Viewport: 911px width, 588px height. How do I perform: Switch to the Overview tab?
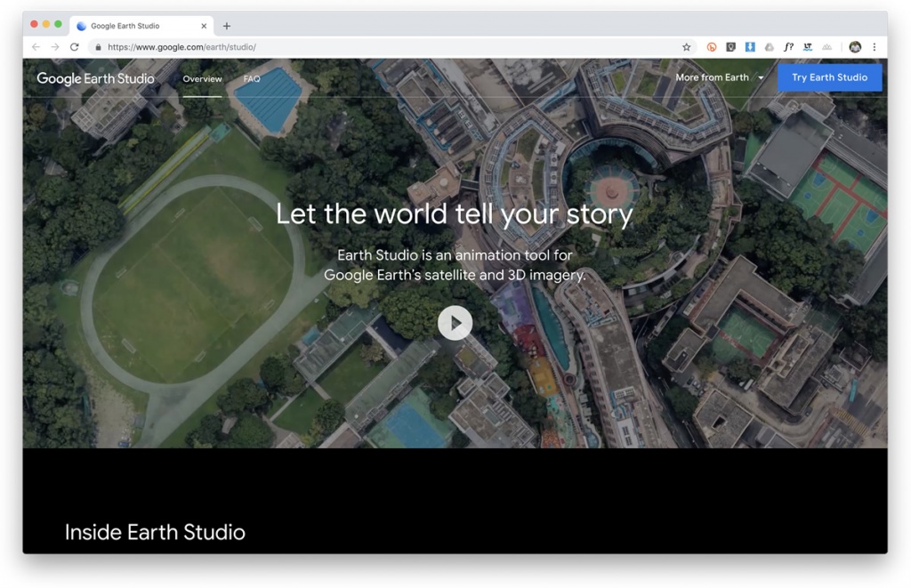tap(203, 79)
